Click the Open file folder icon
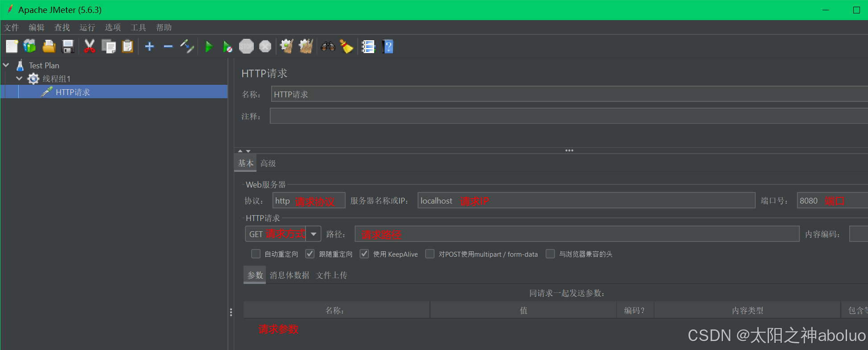 click(x=49, y=46)
